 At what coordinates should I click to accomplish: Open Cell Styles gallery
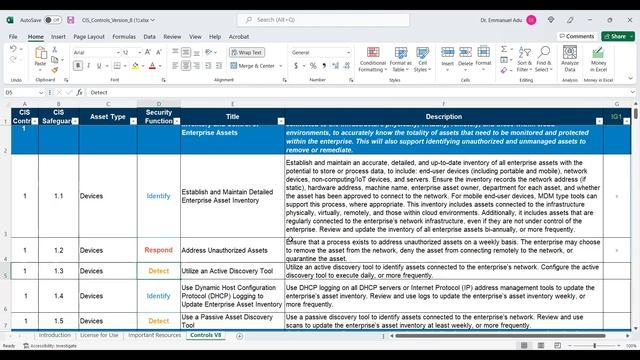(422, 59)
